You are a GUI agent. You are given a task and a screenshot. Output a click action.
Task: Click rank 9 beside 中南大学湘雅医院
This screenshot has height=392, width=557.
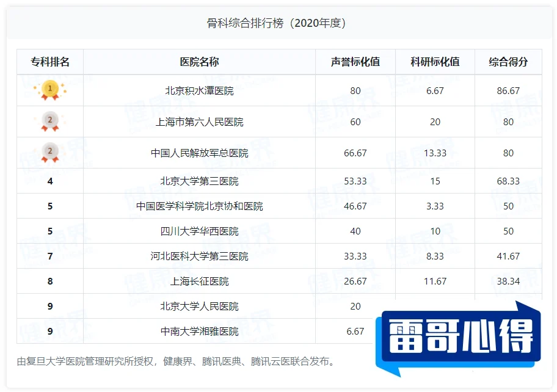click(50, 332)
